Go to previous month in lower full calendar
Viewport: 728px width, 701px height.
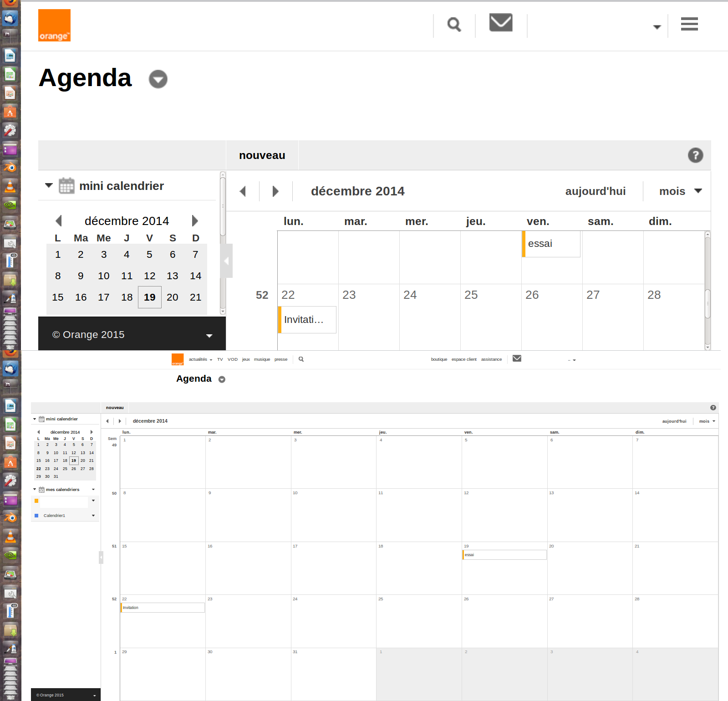[x=107, y=421]
